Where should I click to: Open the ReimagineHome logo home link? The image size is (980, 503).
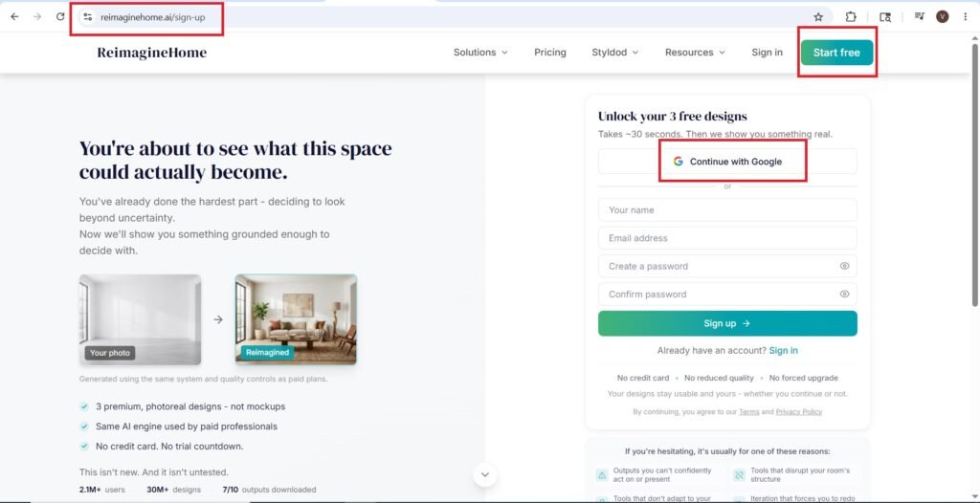click(152, 53)
